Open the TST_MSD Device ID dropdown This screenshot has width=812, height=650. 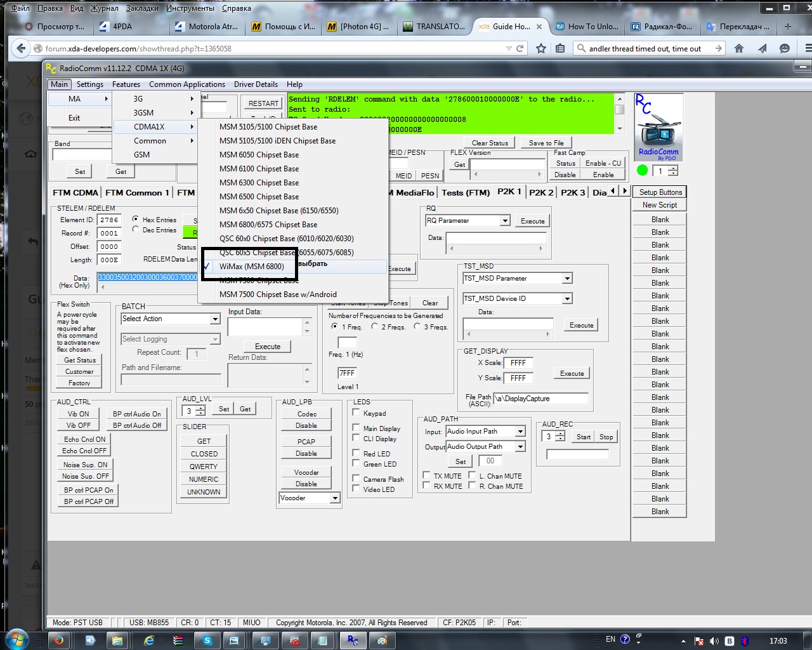point(567,298)
